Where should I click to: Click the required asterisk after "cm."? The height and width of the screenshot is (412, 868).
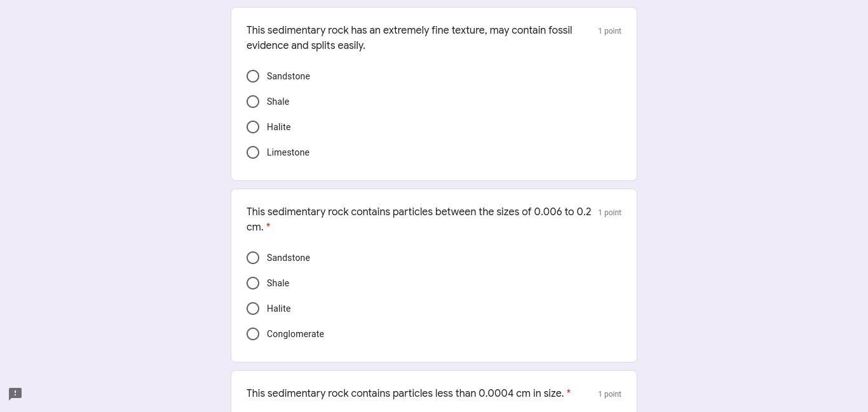click(268, 227)
